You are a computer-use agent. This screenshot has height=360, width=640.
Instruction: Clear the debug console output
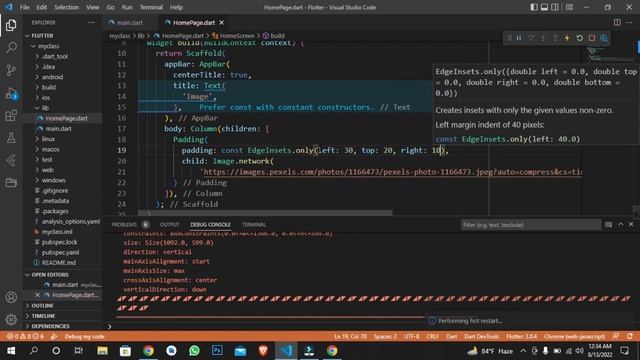pos(609,224)
